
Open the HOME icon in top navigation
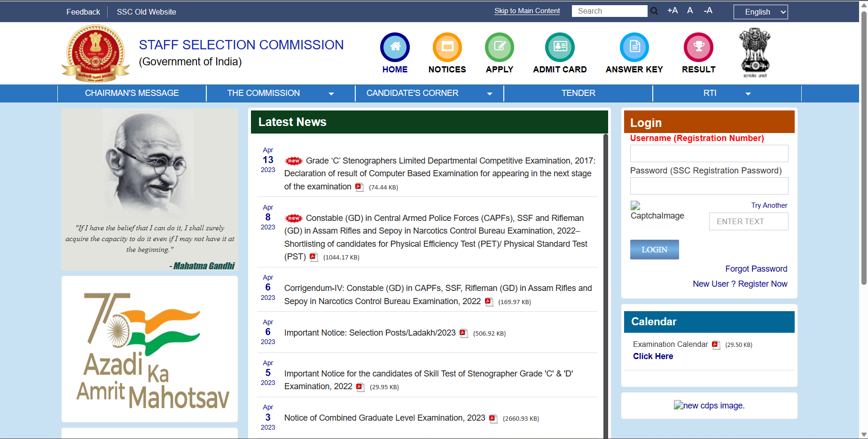pos(395,47)
